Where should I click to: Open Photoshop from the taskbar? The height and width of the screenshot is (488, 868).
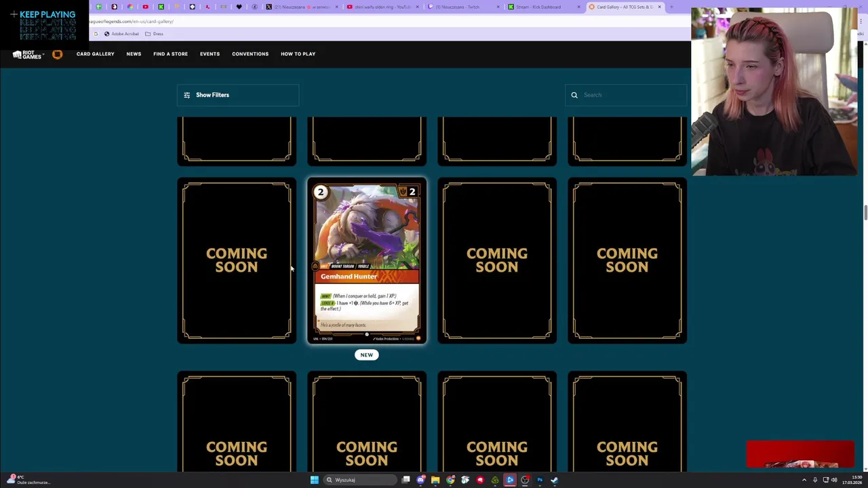(540, 480)
